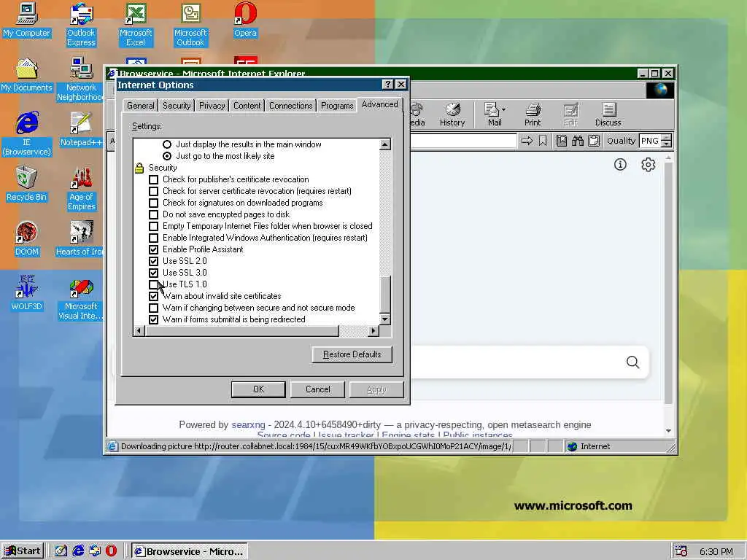Click the Browservice taskbar button
Viewport: 747px width, 560px height.
(x=190, y=551)
